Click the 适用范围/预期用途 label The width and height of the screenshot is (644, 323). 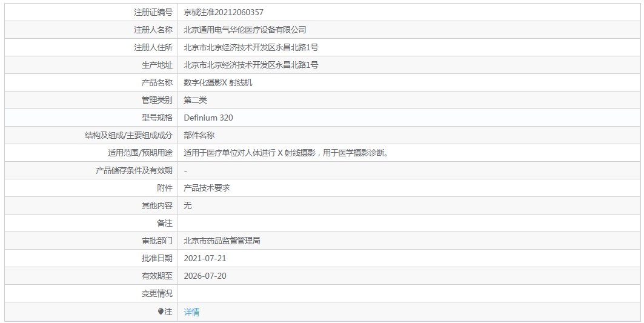(140, 153)
